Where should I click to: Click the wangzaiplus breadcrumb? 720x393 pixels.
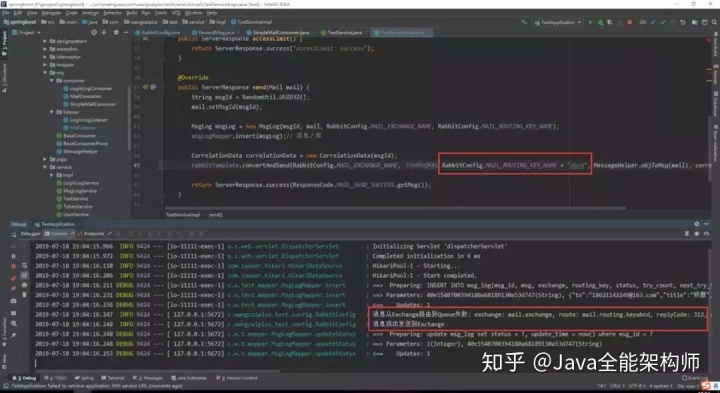click(x=141, y=22)
